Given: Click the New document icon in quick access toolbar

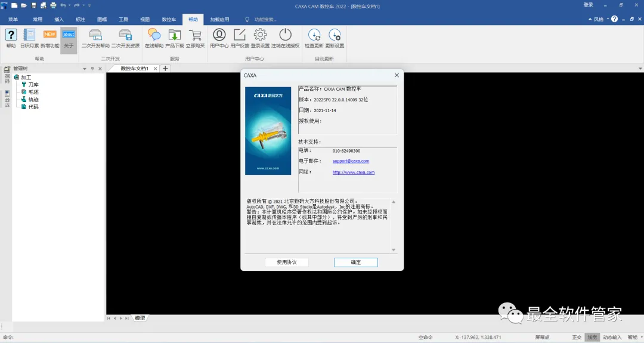Looking at the screenshot, I should click(14, 5).
